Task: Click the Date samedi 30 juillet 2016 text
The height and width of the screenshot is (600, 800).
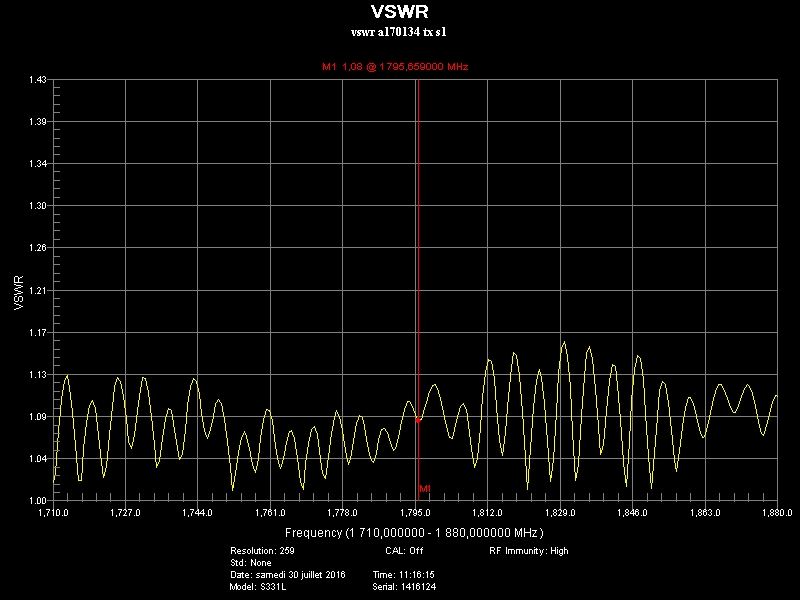Action: coord(288,575)
